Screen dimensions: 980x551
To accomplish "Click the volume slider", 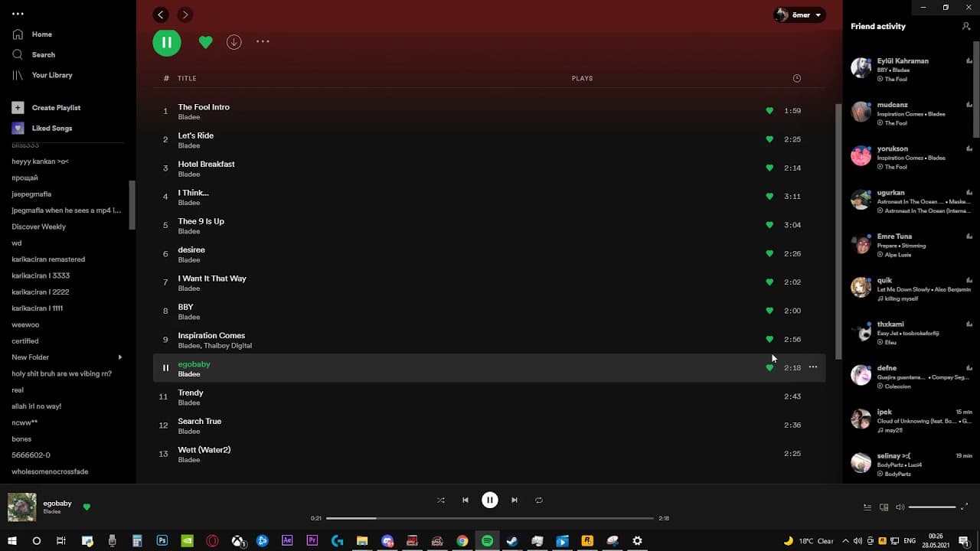I will point(932,507).
